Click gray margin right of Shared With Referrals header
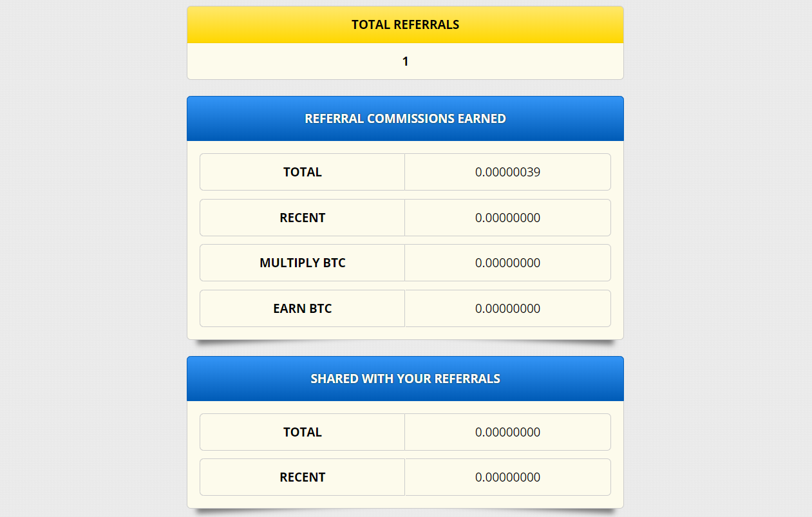This screenshot has width=812, height=517. 717,379
